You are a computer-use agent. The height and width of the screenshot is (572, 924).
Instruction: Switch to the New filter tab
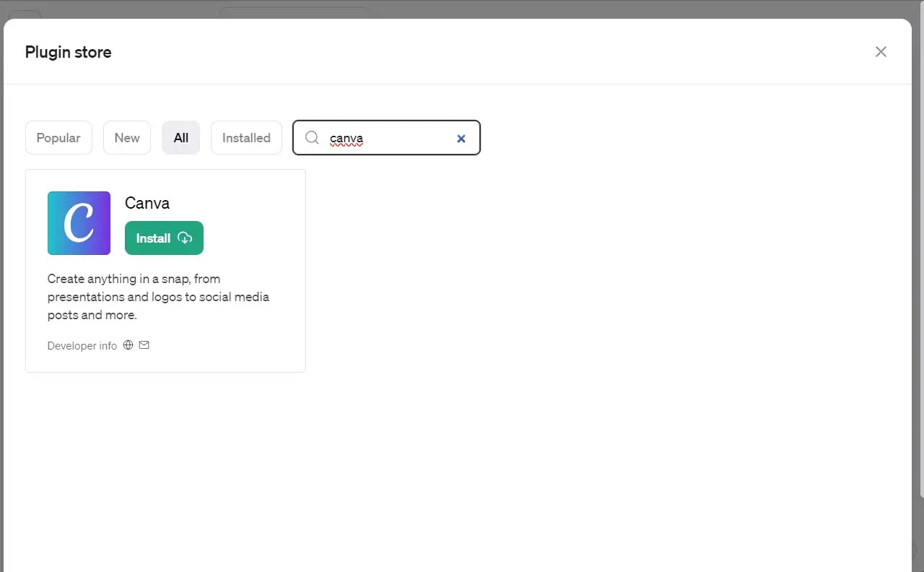127,138
